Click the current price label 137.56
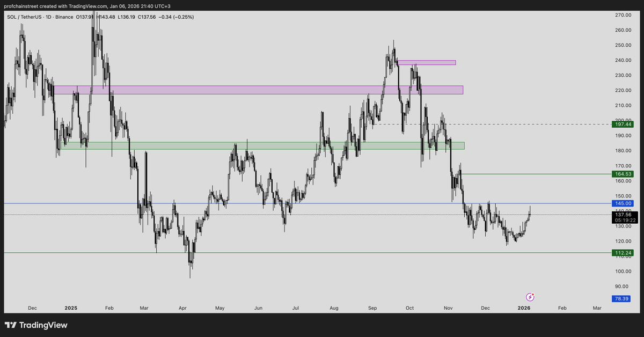Screen dimensions: 644x337 pyautogui.click(x=623, y=214)
